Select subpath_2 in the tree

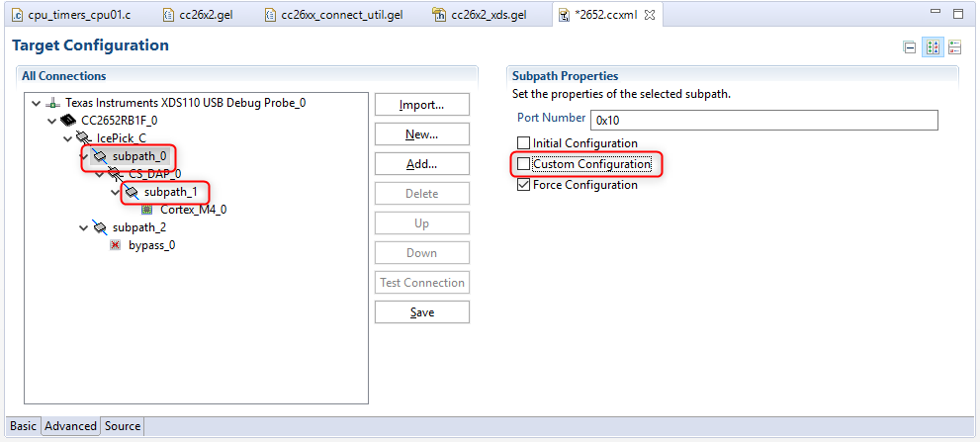tap(139, 227)
